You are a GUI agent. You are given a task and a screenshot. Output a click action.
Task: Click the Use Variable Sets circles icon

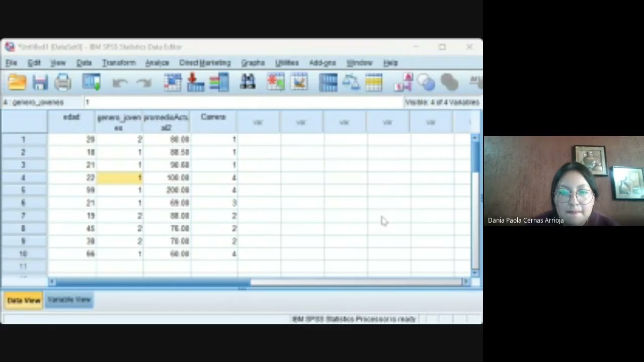pyautogui.click(x=426, y=82)
